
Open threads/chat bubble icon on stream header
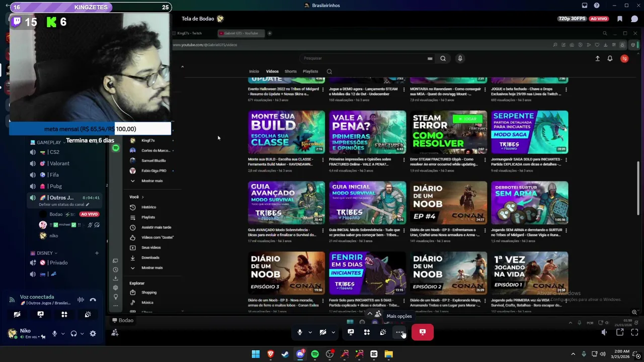coord(634,19)
